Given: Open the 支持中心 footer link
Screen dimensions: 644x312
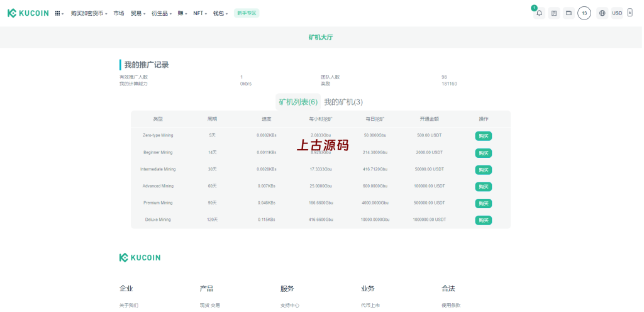Looking at the screenshot, I should (290, 306).
